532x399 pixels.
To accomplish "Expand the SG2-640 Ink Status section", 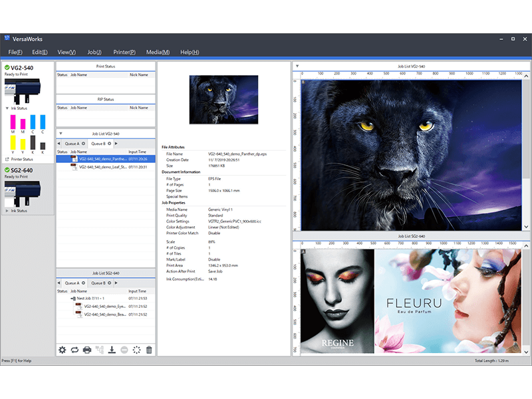I will click(7, 210).
